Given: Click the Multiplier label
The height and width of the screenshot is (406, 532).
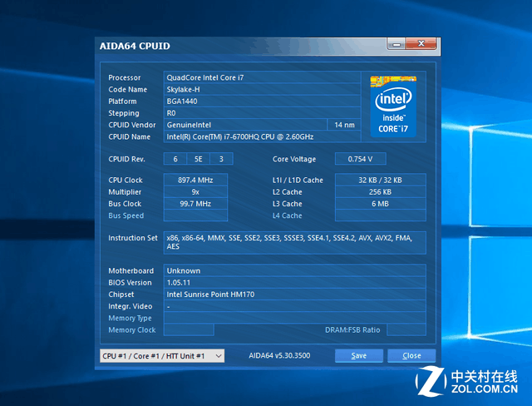Looking at the screenshot, I should (x=125, y=192).
